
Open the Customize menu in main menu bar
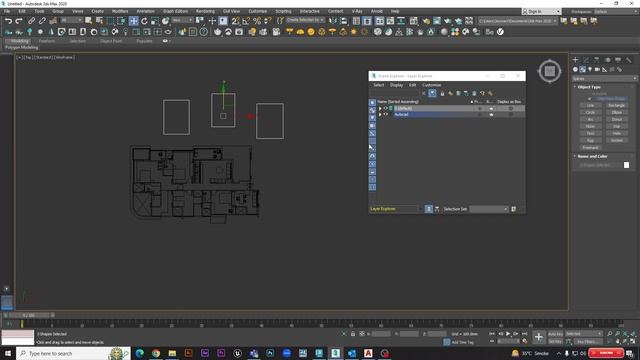[257, 11]
